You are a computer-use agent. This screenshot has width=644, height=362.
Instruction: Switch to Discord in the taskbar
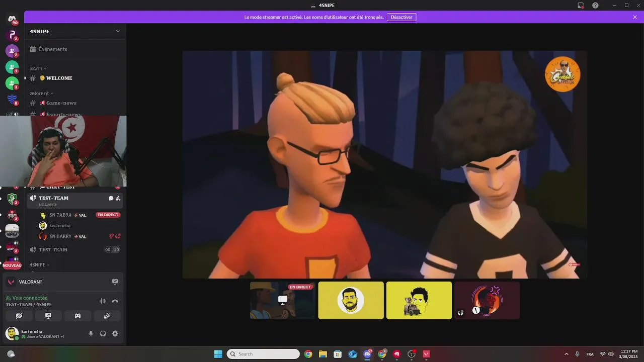(x=367, y=354)
